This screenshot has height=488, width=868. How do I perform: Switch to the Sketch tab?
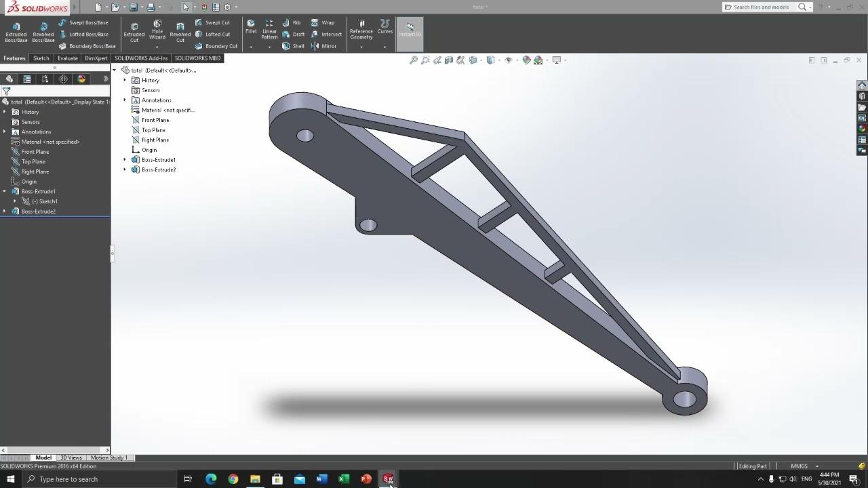tap(41, 58)
